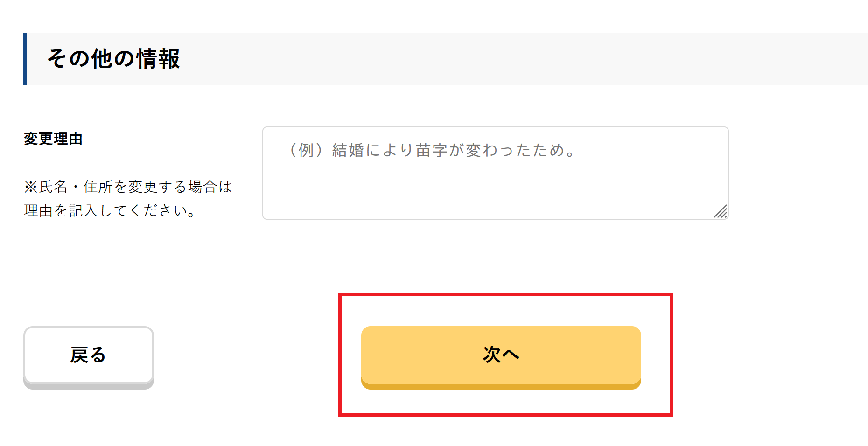Focus the 変更理由 text area
Image resolution: width=868 pixels, height=446 pixels.
click(x=495, y=173)
